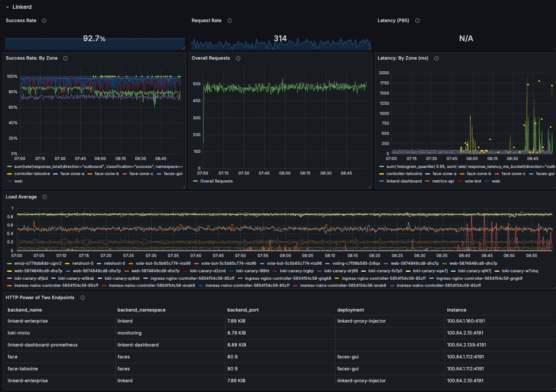The width and height of the screenshot is (556, 392).
Task: Sort table by instance column header
Action: (457, 310)
